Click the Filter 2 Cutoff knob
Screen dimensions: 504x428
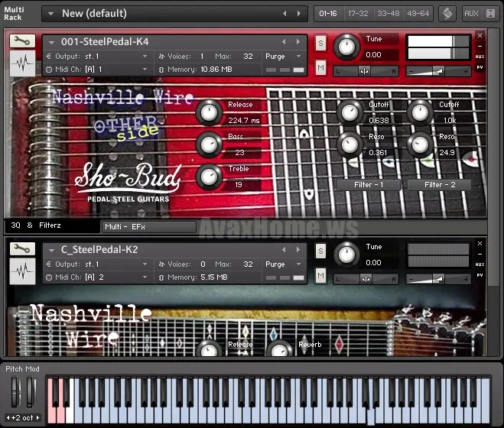point(420,112)
